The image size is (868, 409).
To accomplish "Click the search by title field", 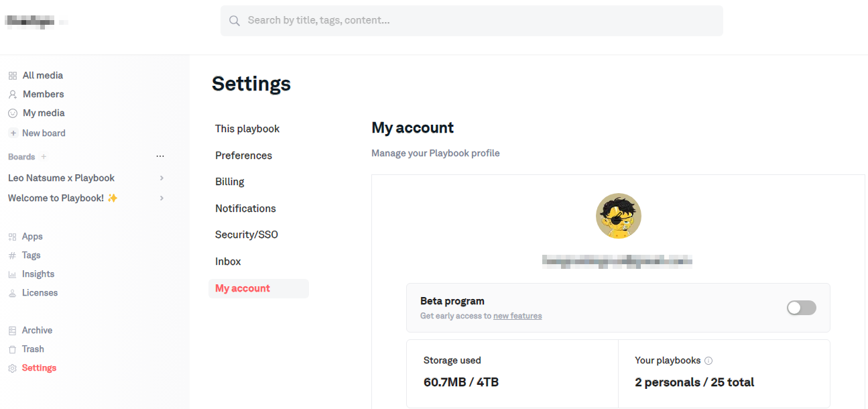I will tap(471, 21).
